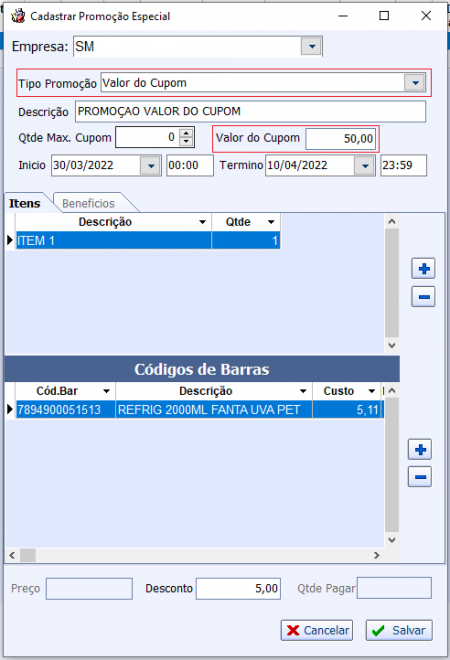Image resolution: width=450 pixels, height=660 pixels.
Task: Add a new item with the Itens plus button
Action: point(423,269)
